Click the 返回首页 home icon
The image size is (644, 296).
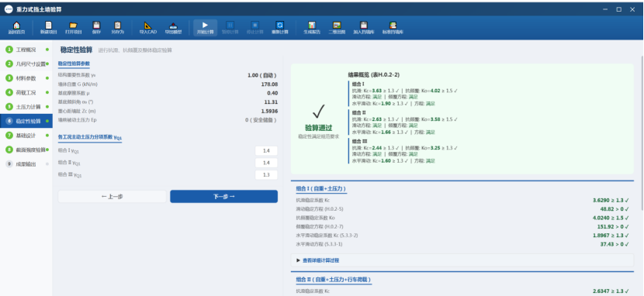[x=16, y=25]
